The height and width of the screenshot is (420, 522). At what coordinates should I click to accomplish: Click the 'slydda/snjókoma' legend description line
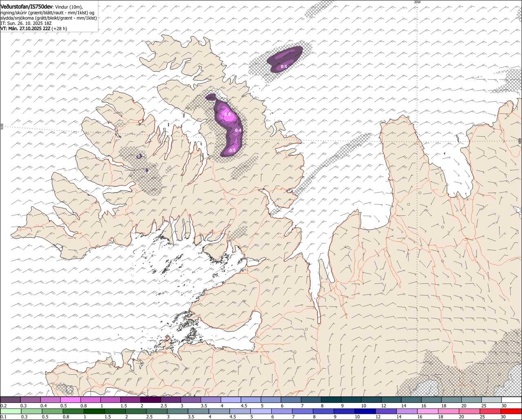[x=49, y=18]
